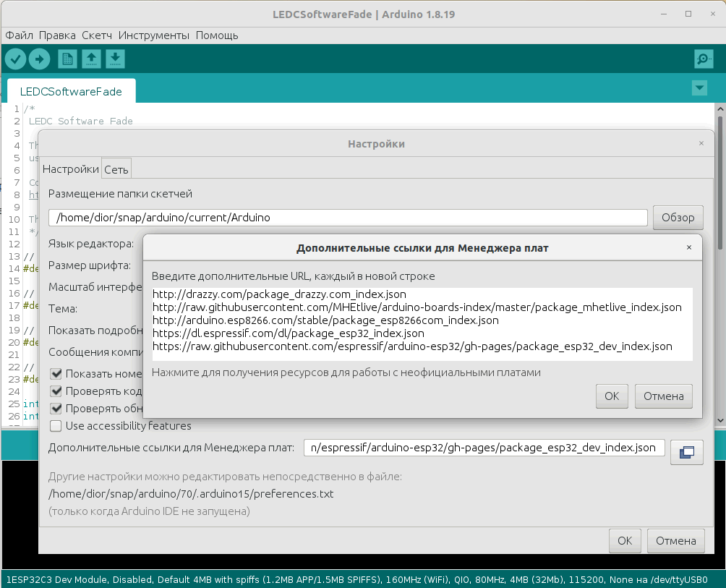The width and height of the screenshot is (726, 588).
Task: Click the espressif gh-pages dev index URL line
Action: pos(412,346)
